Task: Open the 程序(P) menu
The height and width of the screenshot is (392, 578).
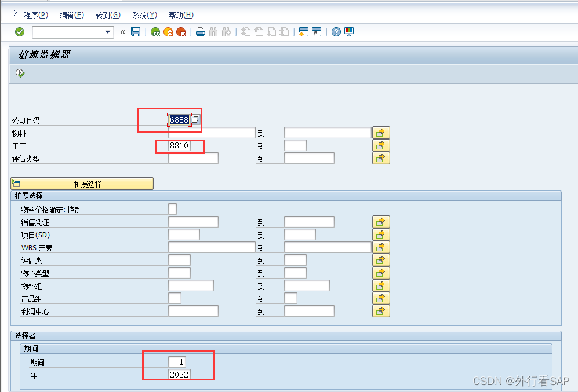Action: tap(36, 15)
